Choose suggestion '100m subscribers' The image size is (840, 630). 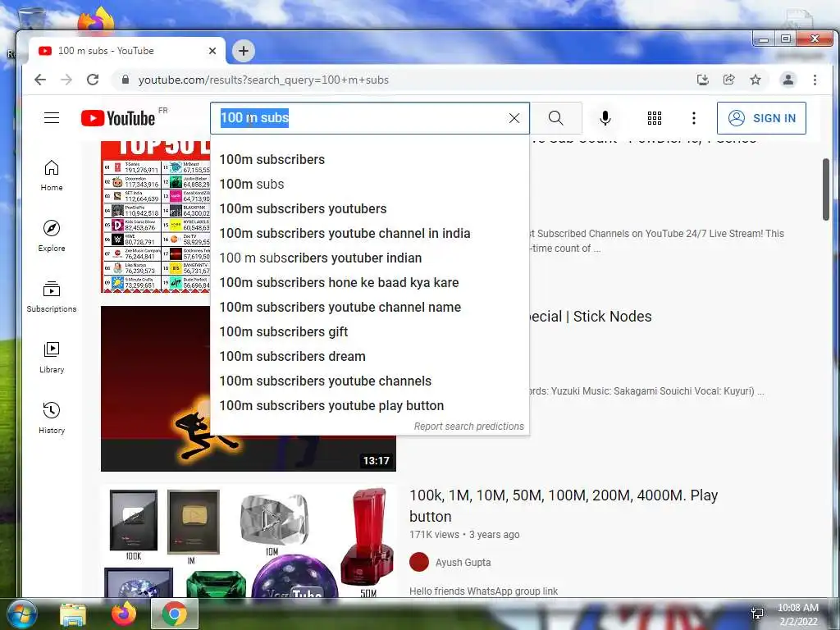tap(370, 160)
